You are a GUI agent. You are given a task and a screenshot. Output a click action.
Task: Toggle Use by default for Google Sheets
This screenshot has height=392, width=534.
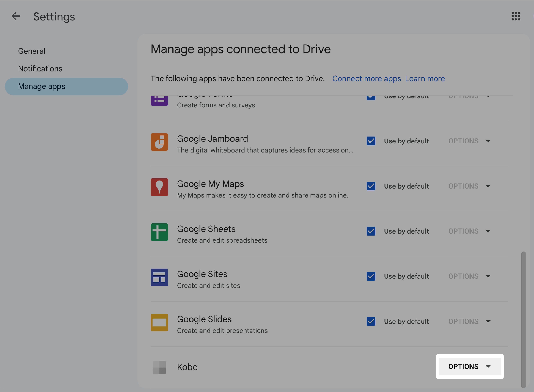coord(370,231)
